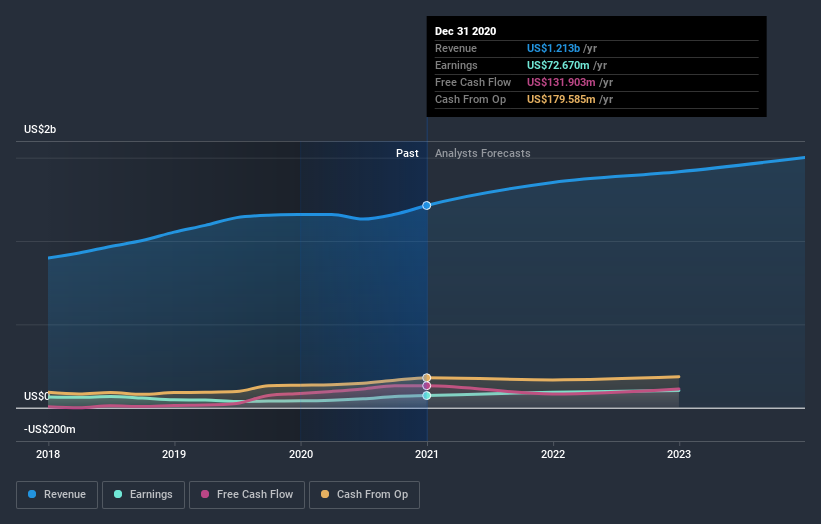Click the orange Cash From Op data point
Screen dimensions: 821x524
427,377
